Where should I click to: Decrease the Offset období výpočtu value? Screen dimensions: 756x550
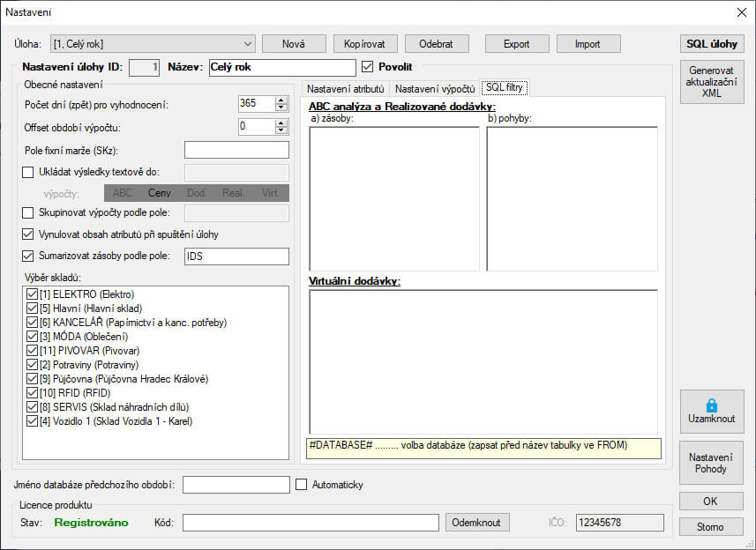[x=281, y=131]
